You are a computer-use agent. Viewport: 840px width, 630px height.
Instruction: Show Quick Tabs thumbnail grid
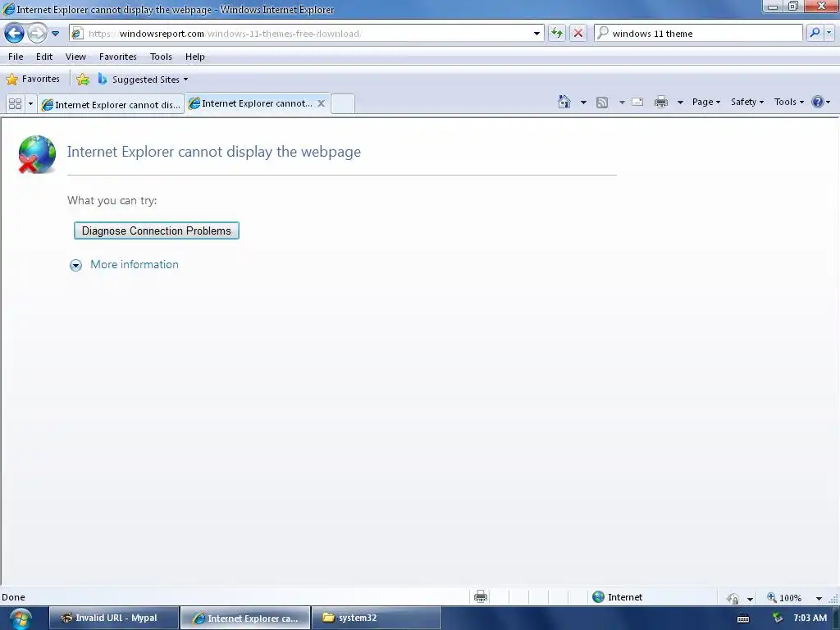coord(15,103)
